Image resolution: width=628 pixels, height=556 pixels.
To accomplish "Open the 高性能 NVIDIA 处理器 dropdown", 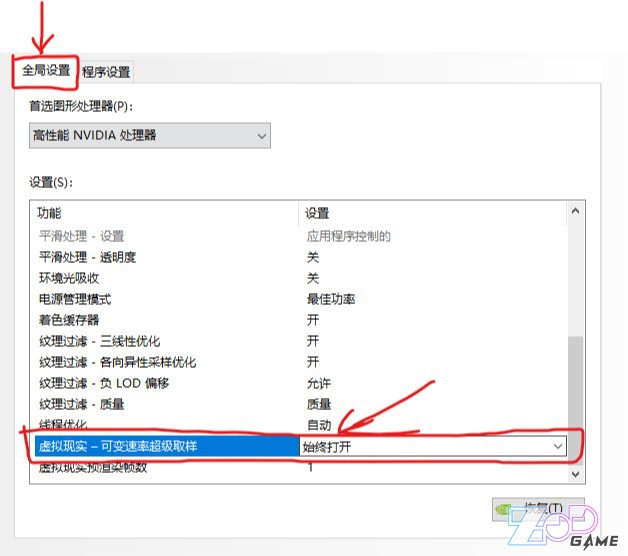I will pyautogui.click(x=150, y=135).
